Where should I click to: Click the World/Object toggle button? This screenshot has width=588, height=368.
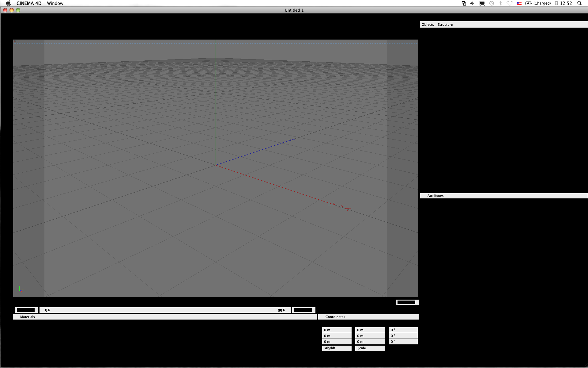pos(337,348)
